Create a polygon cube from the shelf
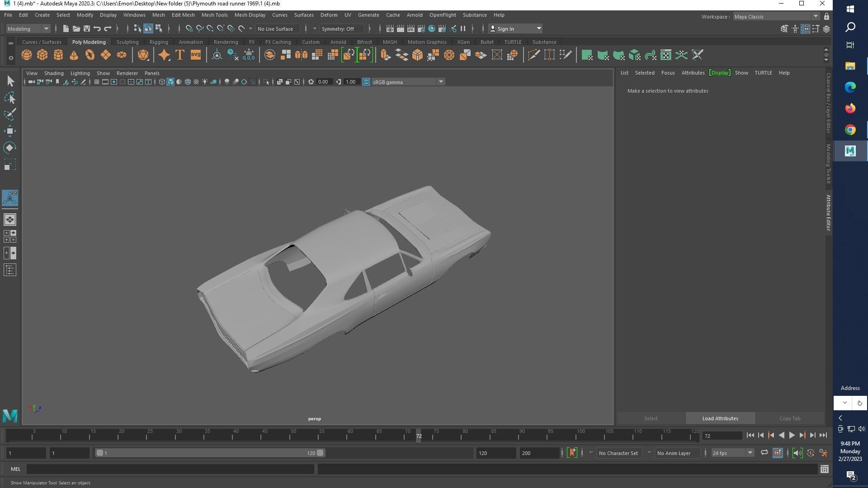This screenshot has height=488, width=868. [x=42, y=55]
